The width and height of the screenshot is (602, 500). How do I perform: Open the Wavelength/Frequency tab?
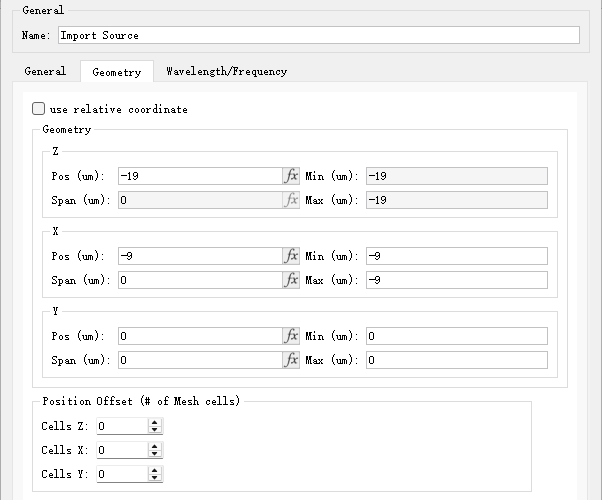click(x=227, y=71)
